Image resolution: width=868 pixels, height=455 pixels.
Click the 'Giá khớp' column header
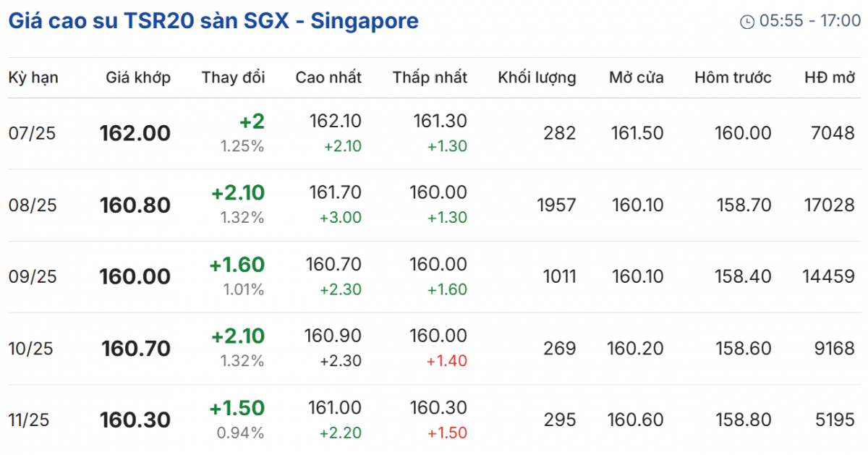click(x=138, y=77)
